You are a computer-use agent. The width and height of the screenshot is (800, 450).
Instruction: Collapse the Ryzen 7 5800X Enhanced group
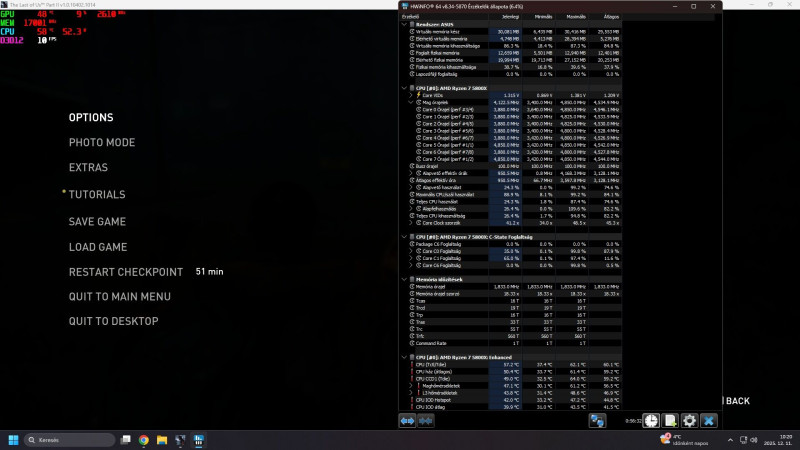404,357
